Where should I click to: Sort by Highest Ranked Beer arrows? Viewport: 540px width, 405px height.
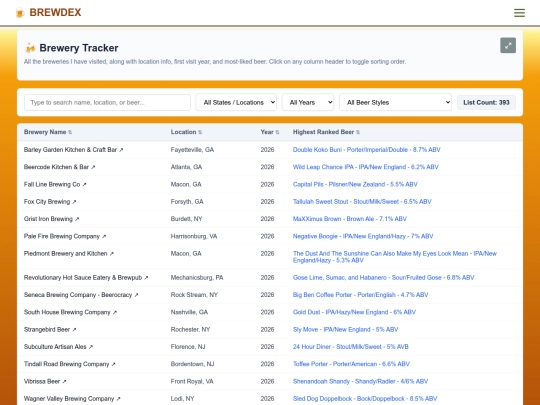[x=358, y=132]
